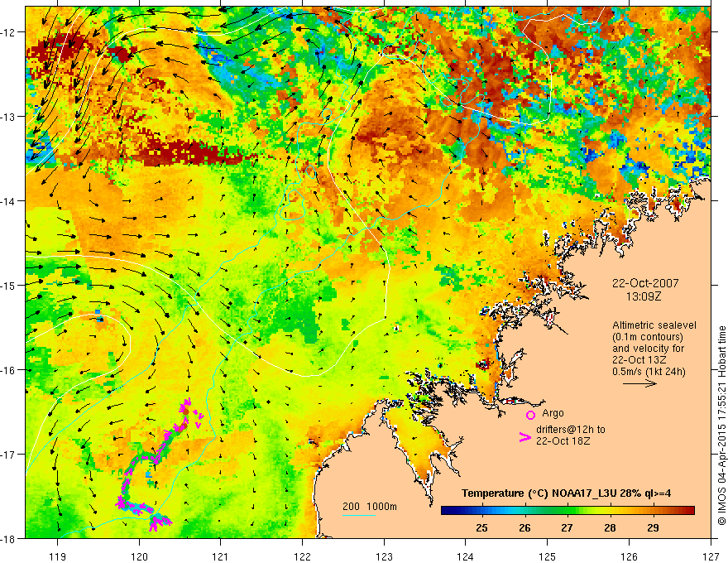
Task: Click the latitude axis label -18
Action: pos(9,538)
